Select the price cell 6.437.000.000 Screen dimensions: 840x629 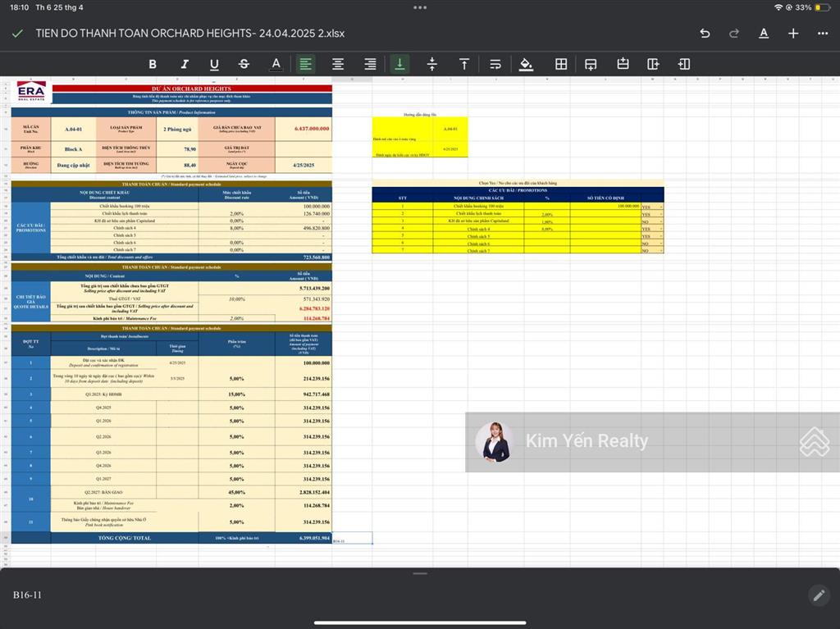(304, 129)
